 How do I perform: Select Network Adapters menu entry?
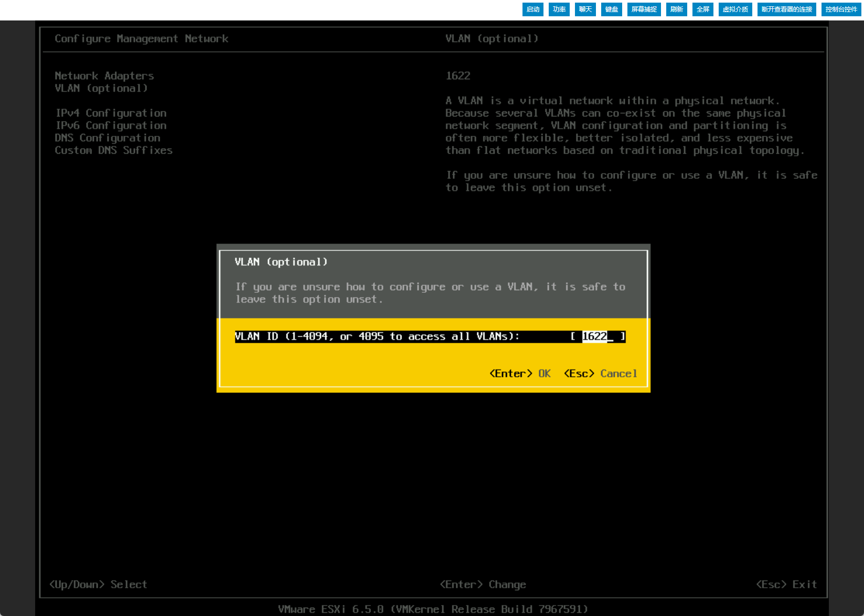tap(104, 76)
